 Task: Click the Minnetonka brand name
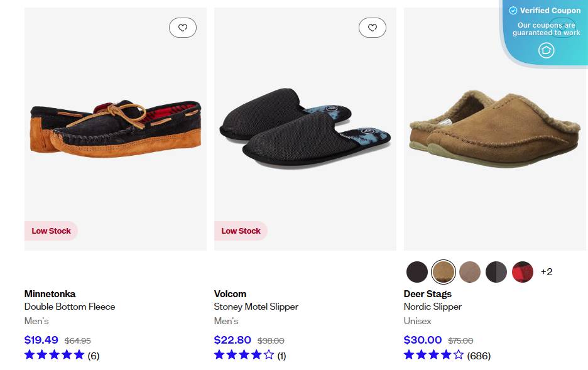point(50,293)
